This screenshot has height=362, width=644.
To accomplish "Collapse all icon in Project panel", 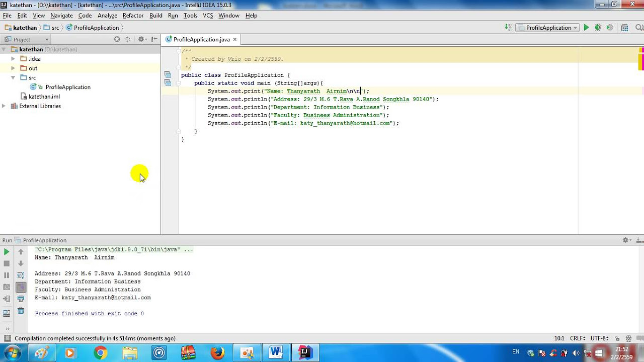I will tap(127, 39).
